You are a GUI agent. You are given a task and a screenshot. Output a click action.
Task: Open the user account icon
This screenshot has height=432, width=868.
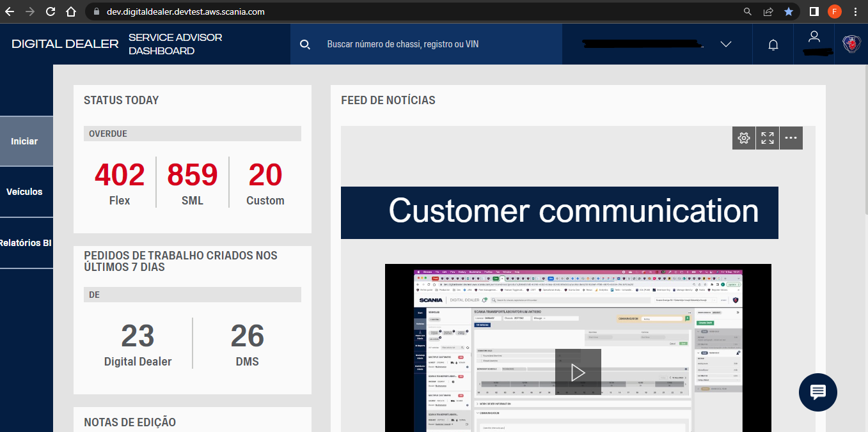click(x=814, y=36)
